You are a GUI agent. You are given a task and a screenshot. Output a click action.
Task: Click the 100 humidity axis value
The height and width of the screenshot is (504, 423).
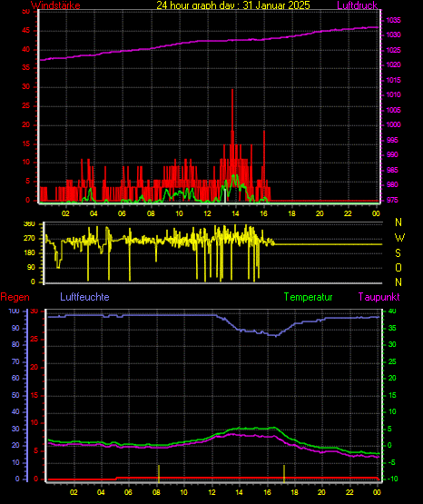14,311
